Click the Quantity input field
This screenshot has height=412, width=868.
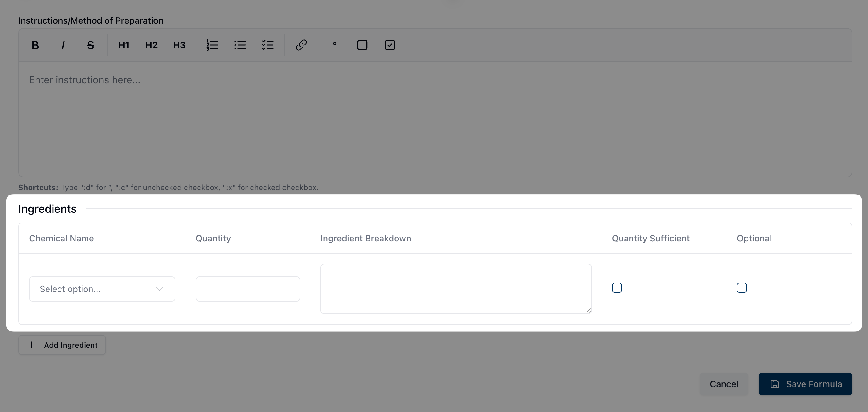(x=248, y=289)
